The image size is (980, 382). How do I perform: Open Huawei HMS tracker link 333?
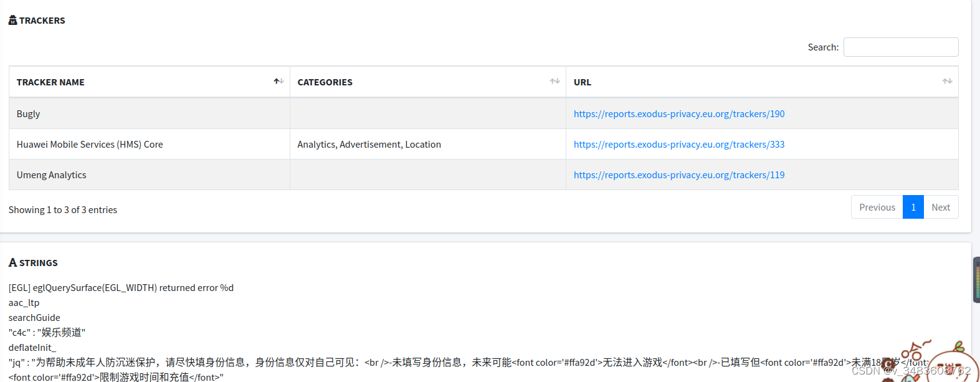pos(679,144)
